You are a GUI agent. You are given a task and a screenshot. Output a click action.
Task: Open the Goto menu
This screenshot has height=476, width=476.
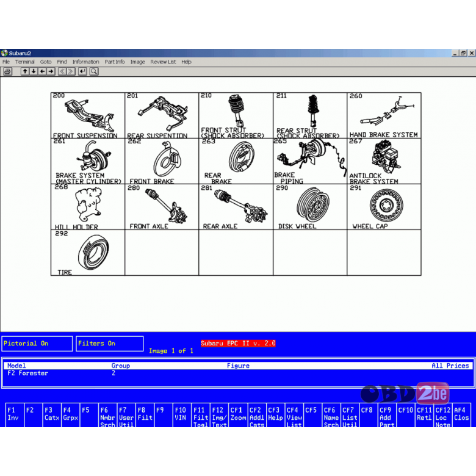point(46,62)
